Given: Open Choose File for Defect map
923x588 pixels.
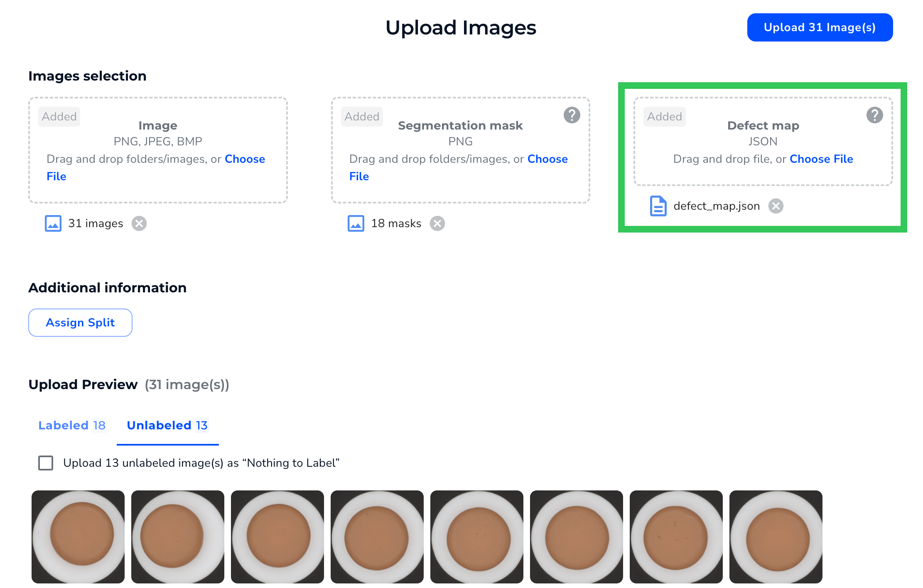Looking at the screenshot, I should tap(821, 159).
